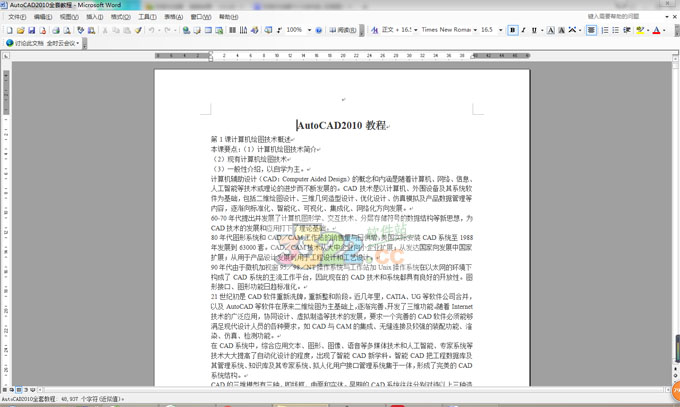This screenshot has height=407, width=680.
Task: Click the Undo arrow icon
Action: (x=151, y=30)
